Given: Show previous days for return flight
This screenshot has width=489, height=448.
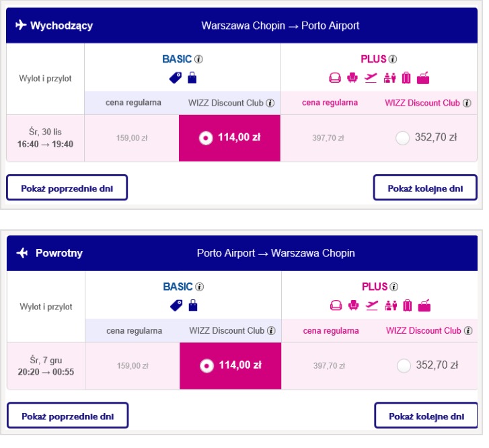Looking at the screenshot, I should 68,416.
